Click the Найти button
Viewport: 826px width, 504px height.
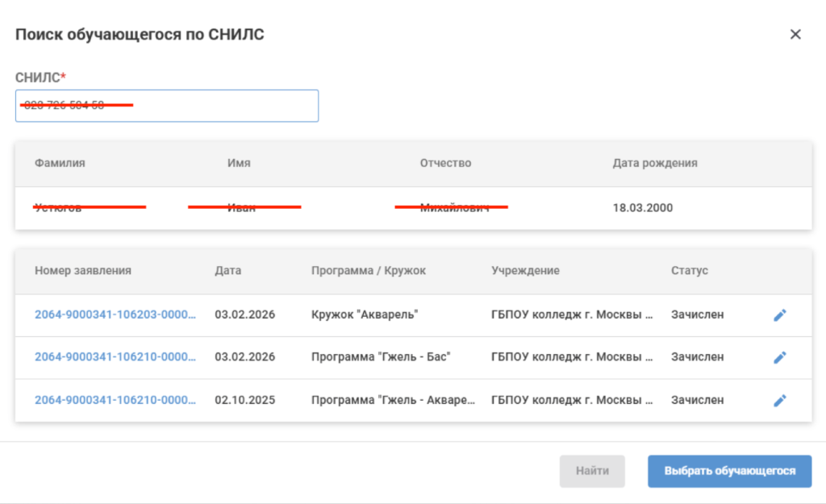click(x=592, y=471)
